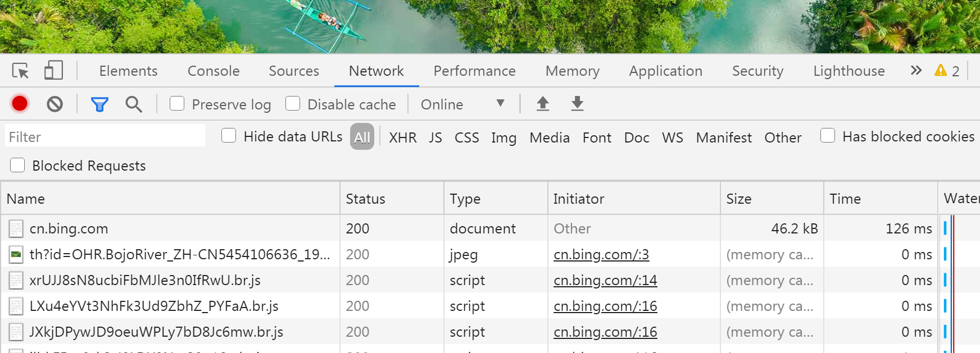Select the cn.bing.com document request row

(x=69, y=228)
